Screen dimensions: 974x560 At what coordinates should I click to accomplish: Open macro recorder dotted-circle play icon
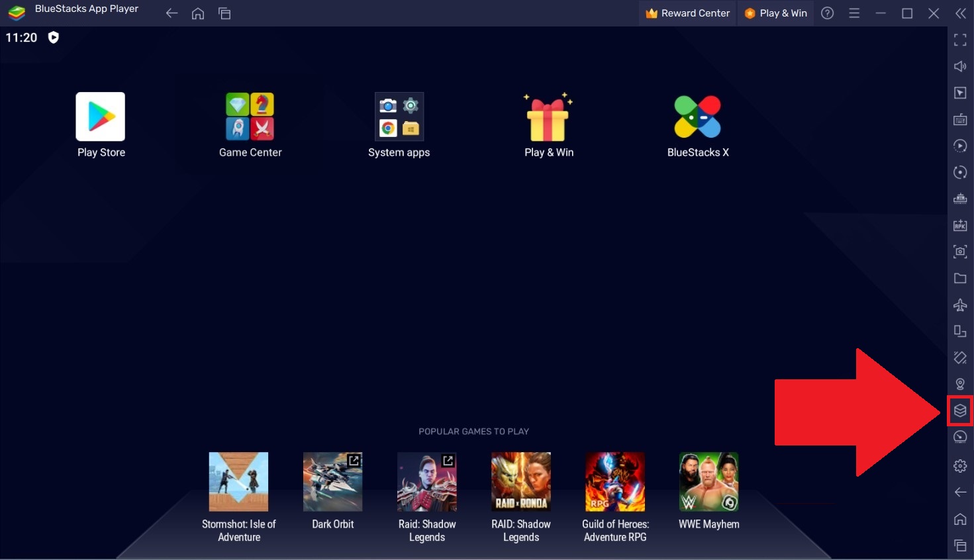click(960, 146)
